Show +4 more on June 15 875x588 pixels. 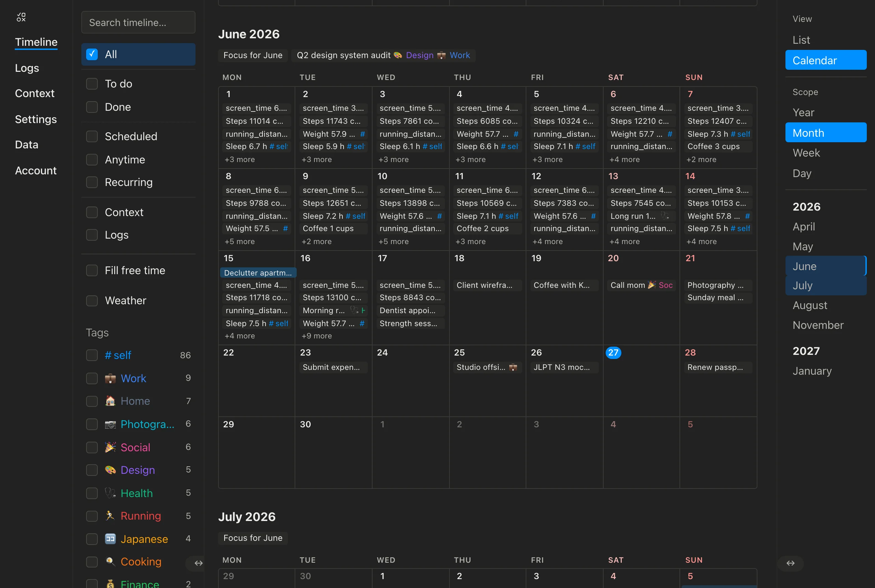[240, 336]
